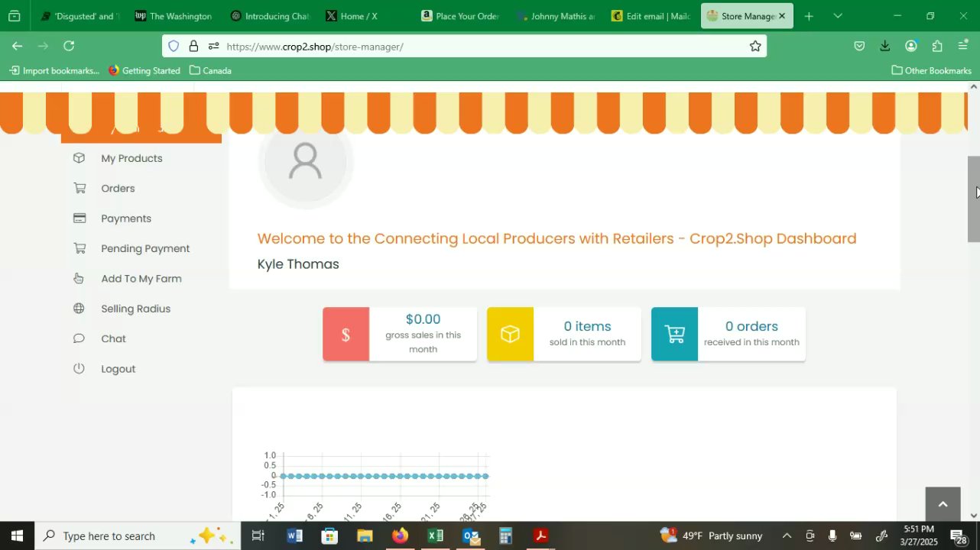This screenshot has width=980, height=550.
Task: Open the Firefox downloads icon
Action: 884,47
